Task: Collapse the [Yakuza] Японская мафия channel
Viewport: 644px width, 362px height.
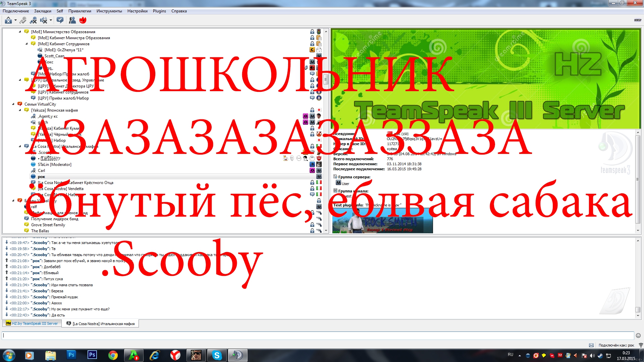Action: [x=20, y=110]
